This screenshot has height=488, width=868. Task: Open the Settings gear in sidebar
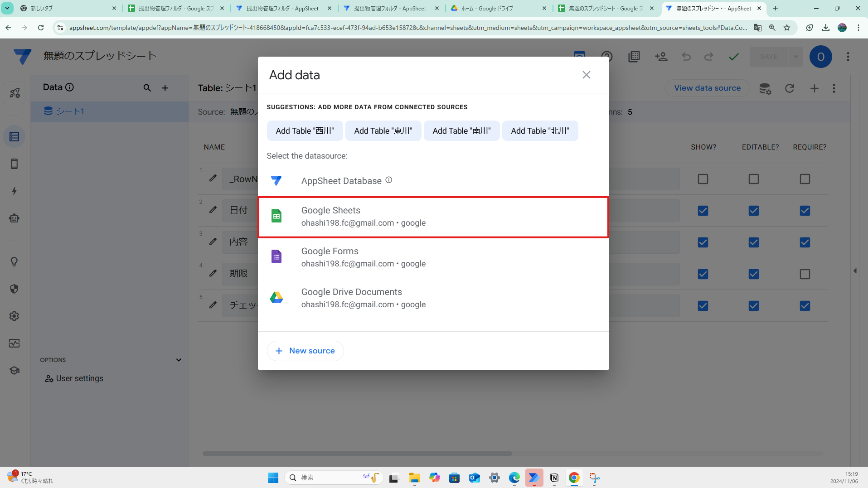[x=15, y=316]
